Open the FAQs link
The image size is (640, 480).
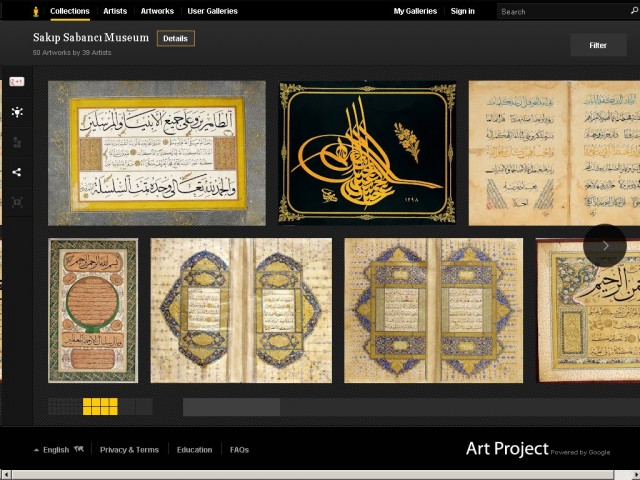click(x=239, y=450)
